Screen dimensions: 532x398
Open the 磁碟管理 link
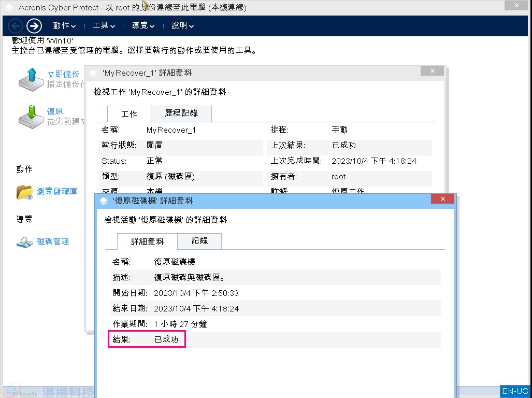tap(53, 241)
